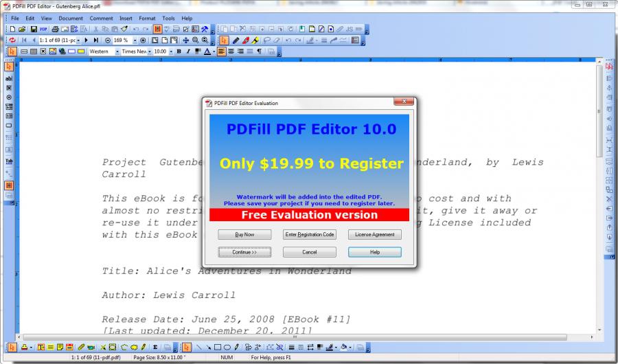
Task: Open the Document menu
Action: 71,18
